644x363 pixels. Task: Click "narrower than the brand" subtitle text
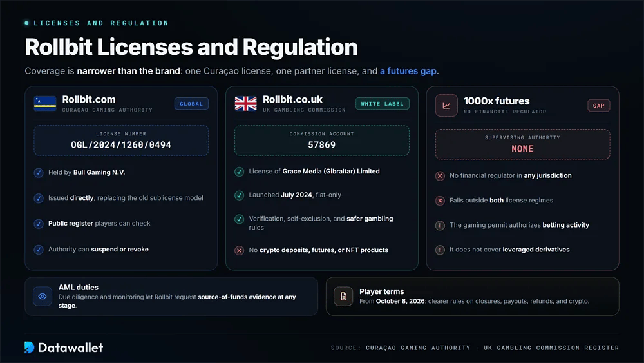128,71
